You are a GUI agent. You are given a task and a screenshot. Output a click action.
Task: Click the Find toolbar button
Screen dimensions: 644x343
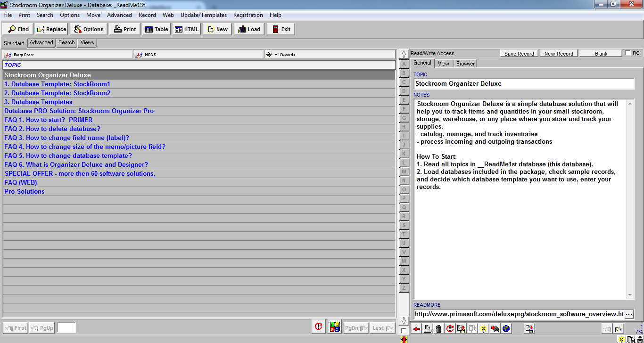click(x=18, y=29)
